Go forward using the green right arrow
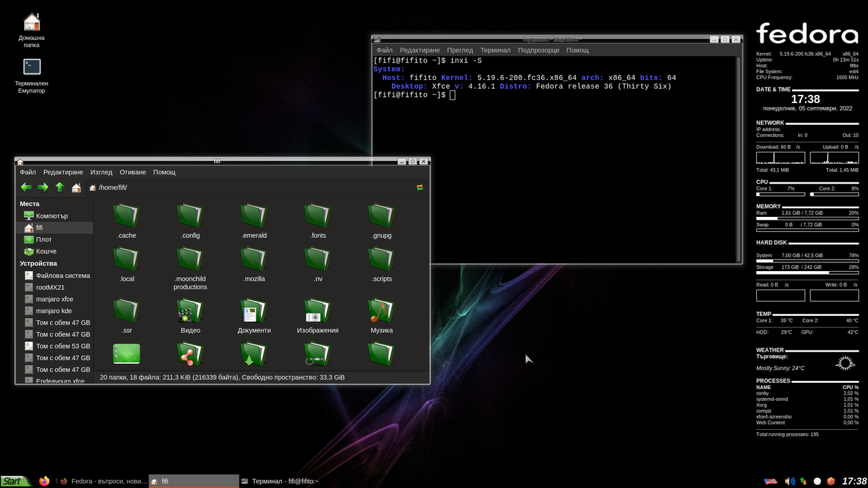 43,187
